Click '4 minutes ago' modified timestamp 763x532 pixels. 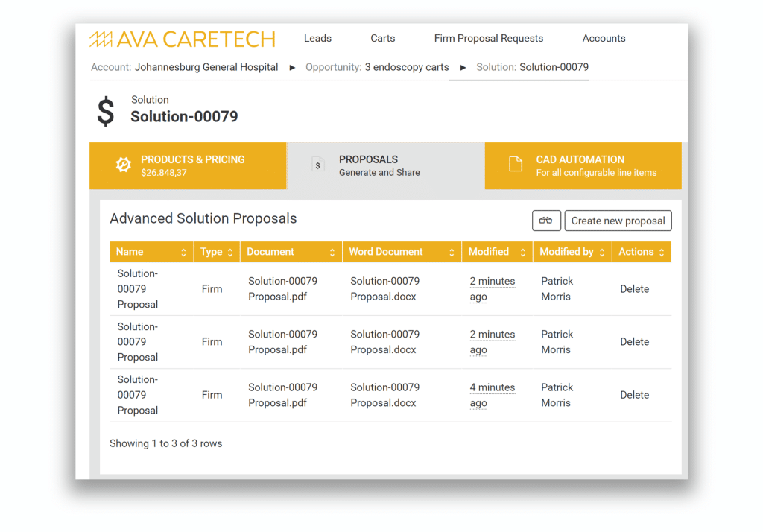coord(492,395)
